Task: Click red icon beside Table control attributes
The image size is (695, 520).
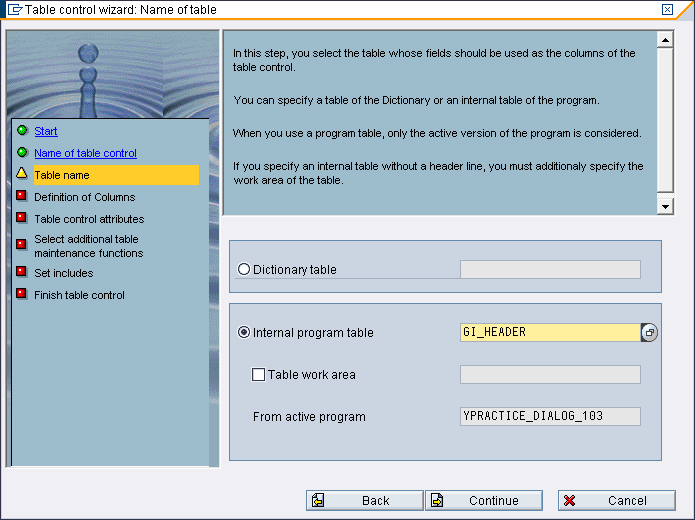Action: point(21,218)
